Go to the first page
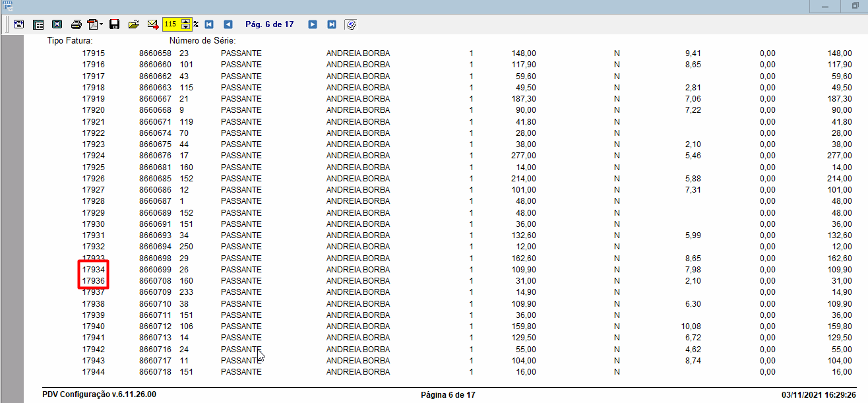Viewport: 868px width, 403px height. coord(209,24)
